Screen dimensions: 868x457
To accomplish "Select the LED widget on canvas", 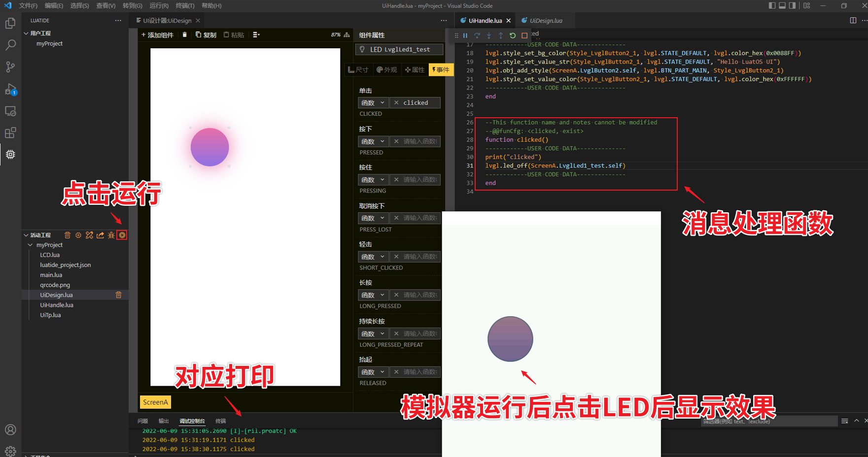I will click(209, 147).
